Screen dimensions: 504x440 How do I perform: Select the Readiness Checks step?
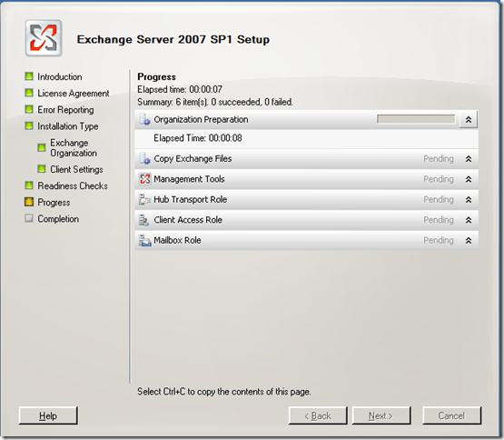click(73, 185)
